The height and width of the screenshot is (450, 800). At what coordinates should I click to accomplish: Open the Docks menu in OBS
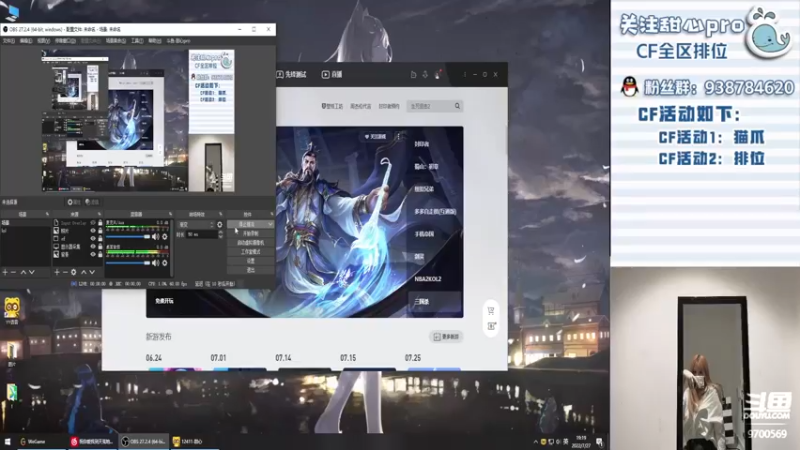click(65, 41)
